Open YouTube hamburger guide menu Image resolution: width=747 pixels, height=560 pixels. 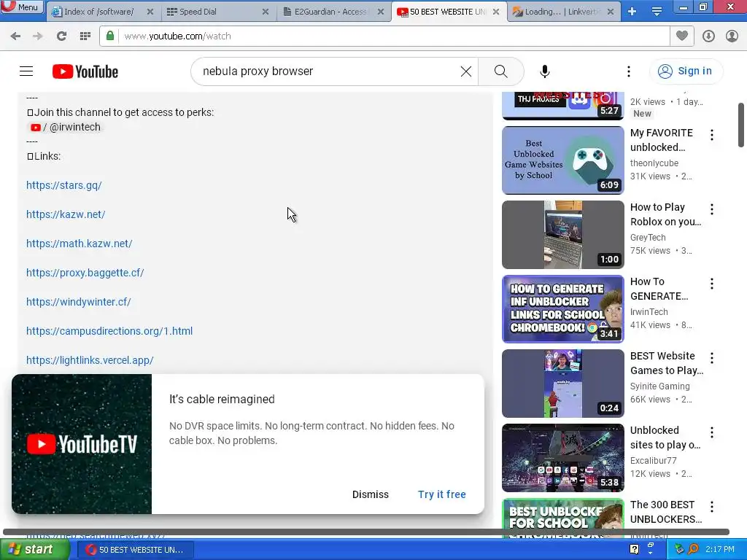coord(26,71)
